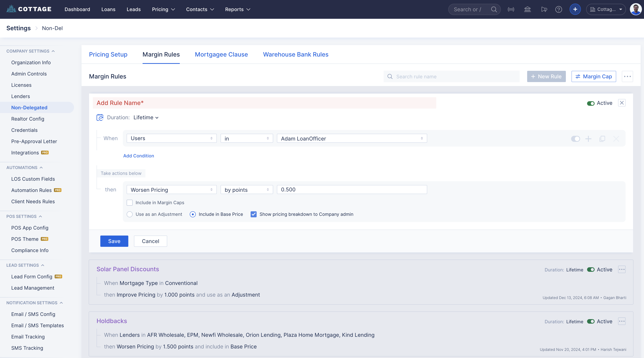This screenshot has width=644, height=358.
Task: Open Solar Panel Discounts three-dot menu
Action: (622, 269)
